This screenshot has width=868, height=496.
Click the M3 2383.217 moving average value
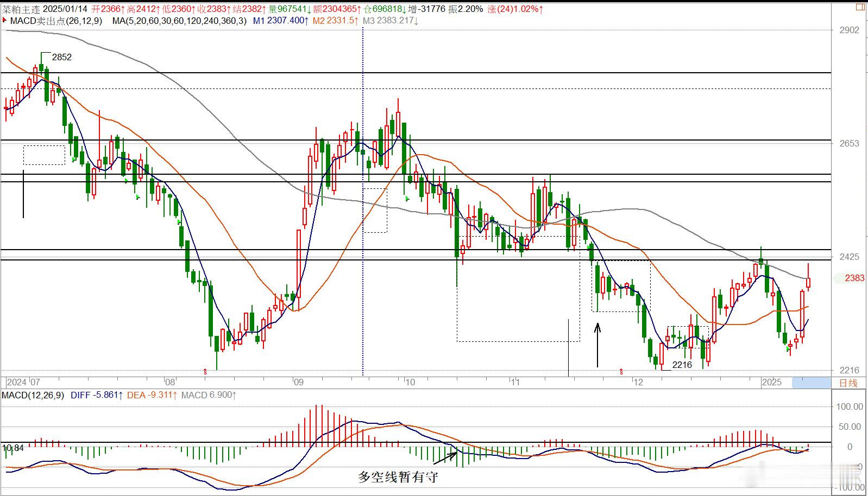390,21
